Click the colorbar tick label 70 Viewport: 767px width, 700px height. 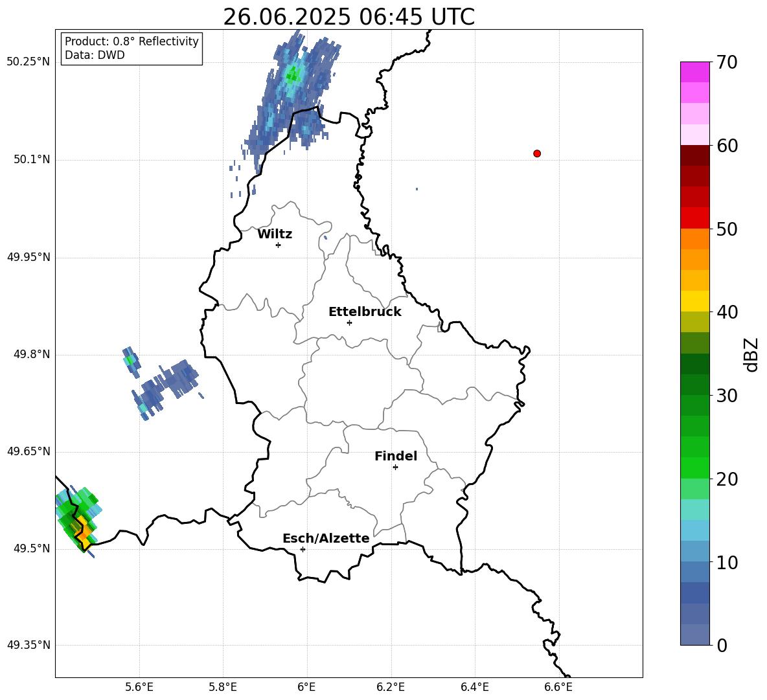(727, 63)
